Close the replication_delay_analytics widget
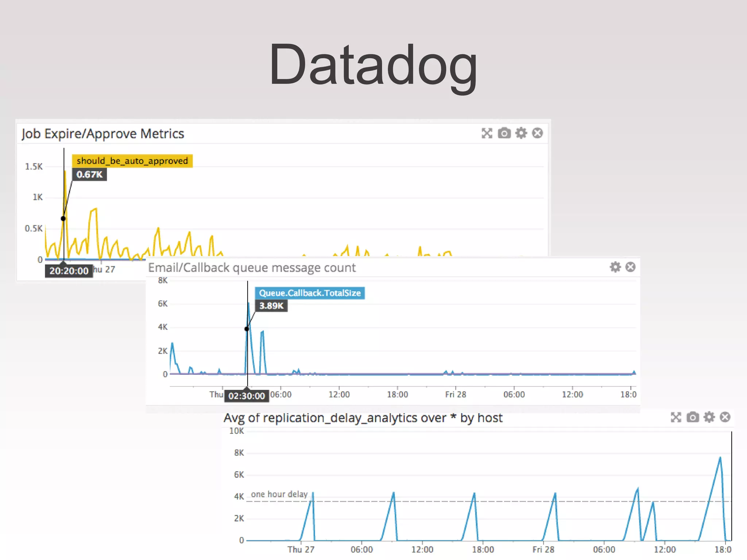 coord(725,417)
